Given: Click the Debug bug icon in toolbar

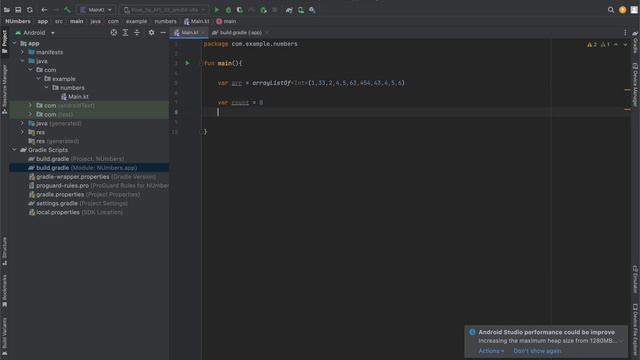Looking at the screenshot, I should click(x=229, y=10).
